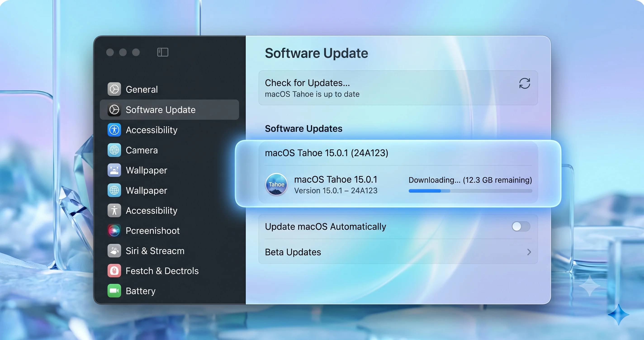Enable the Update macOS Automatically switch
Viewport: 644px width, 340px height.
coord(521,227)
